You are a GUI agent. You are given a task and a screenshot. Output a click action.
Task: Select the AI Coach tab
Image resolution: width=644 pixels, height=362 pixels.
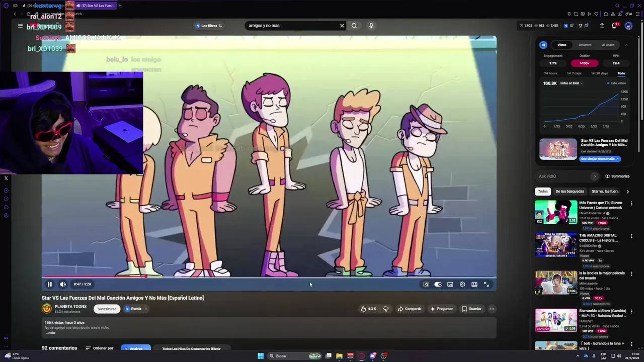click(608, 45)
